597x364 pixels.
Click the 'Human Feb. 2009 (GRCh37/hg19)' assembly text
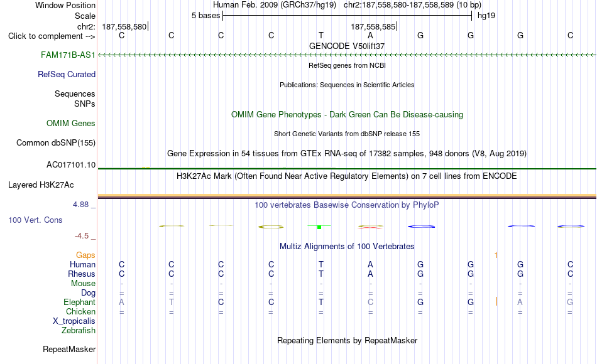click(275, 5)
